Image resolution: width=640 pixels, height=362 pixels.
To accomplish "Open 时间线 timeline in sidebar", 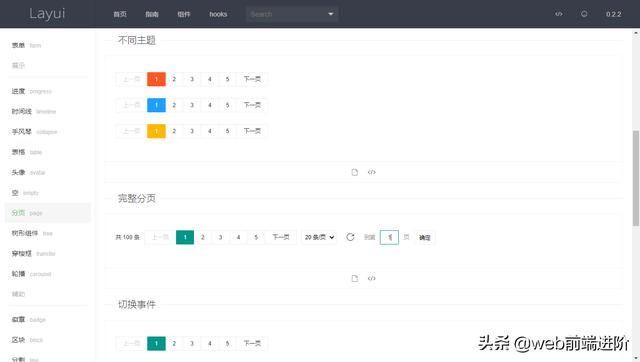I will [x=47, y=111].
